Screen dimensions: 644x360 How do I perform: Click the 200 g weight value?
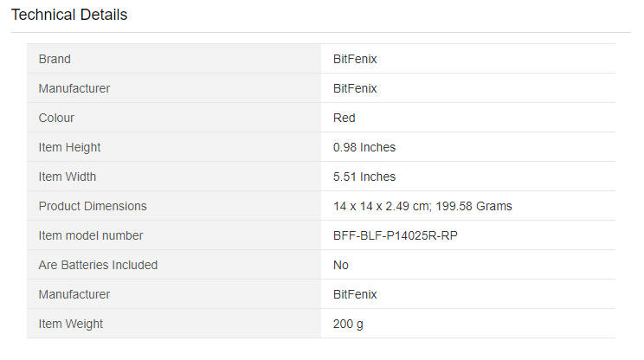click(x=348, y=324)
